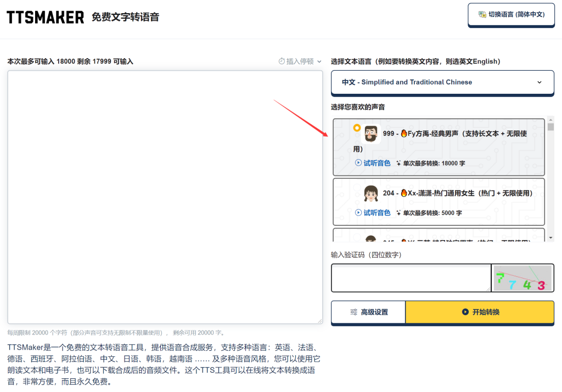
Task: Click the TTSMAKER logo
Action: [x=45, y=17]
